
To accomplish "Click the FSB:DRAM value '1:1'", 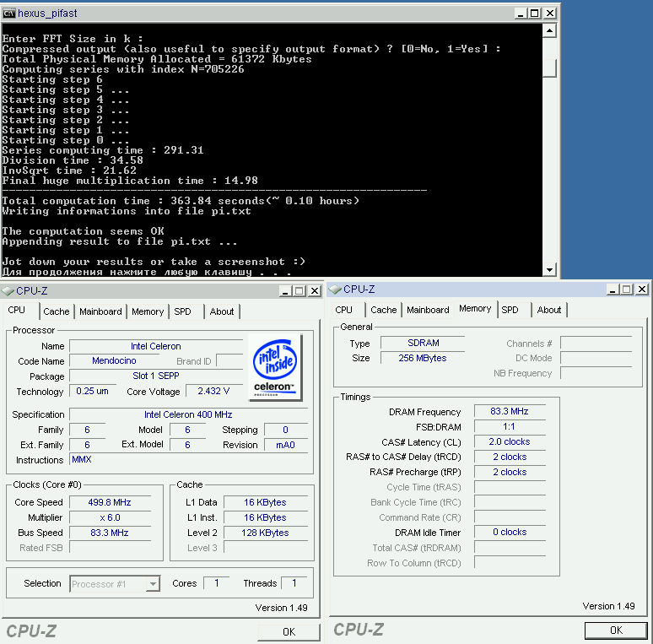I will point(510,426).
